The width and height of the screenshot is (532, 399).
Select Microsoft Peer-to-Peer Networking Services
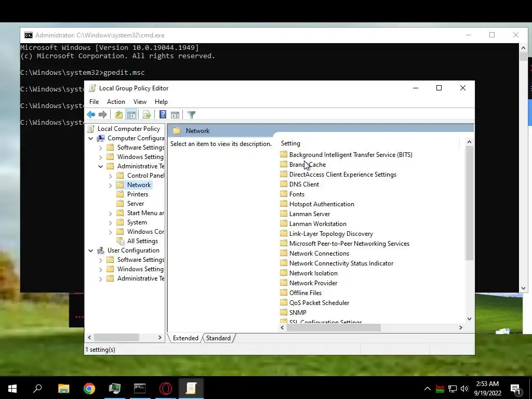click(349, 243)
